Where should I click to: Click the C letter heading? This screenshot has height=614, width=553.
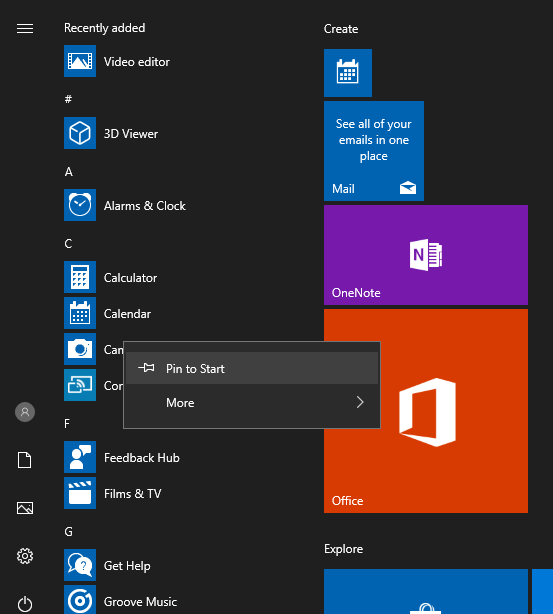[x=68, y=244]
